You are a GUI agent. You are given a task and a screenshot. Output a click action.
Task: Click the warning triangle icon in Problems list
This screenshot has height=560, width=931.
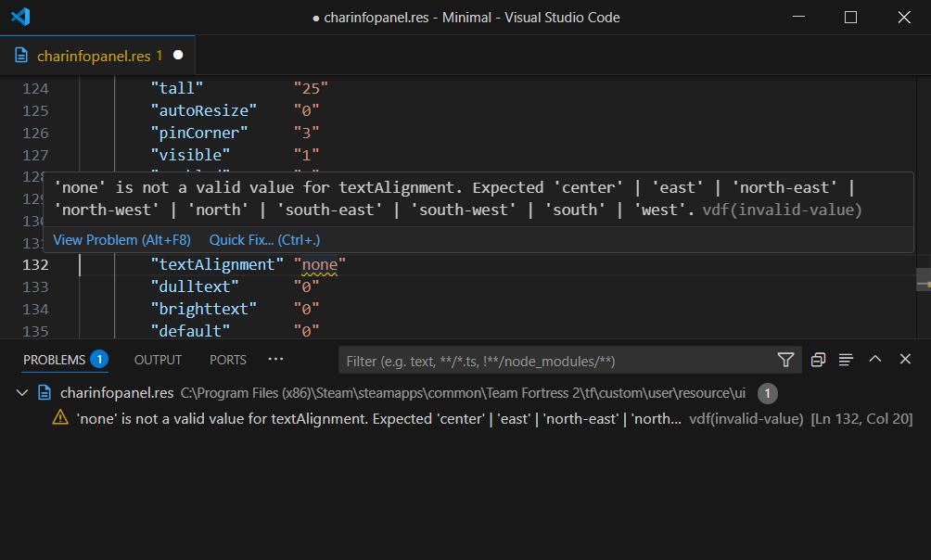click(x=60, y=417)
